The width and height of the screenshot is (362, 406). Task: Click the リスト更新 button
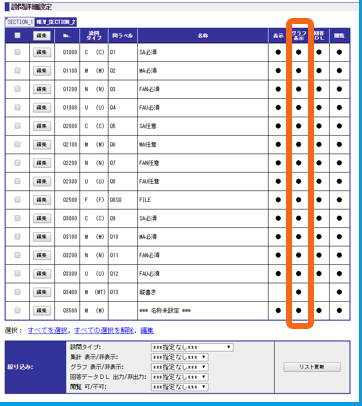tap(312, 367)
